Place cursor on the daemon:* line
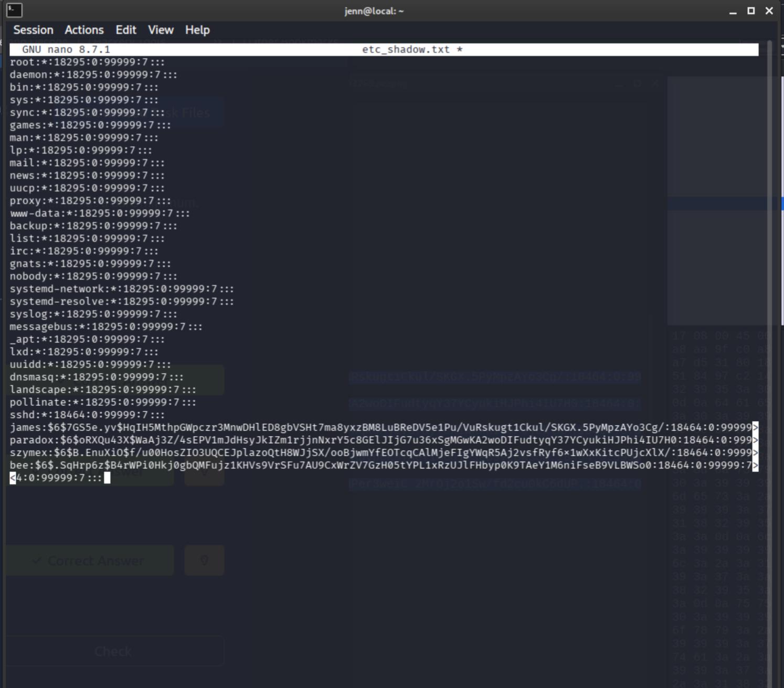 (x=93, y=74)
